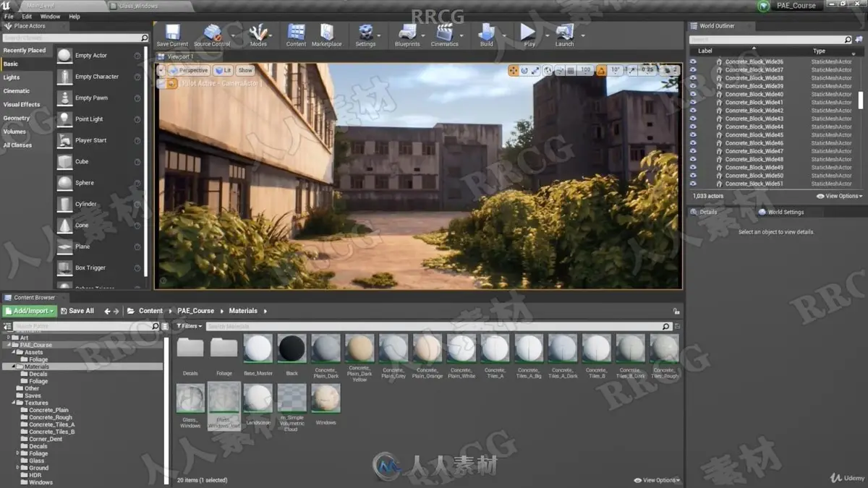The height and width of the screenshot is (488, 868).
Task: Open the grid snap value 100 dropdown
Action: [x=585, y=70]
